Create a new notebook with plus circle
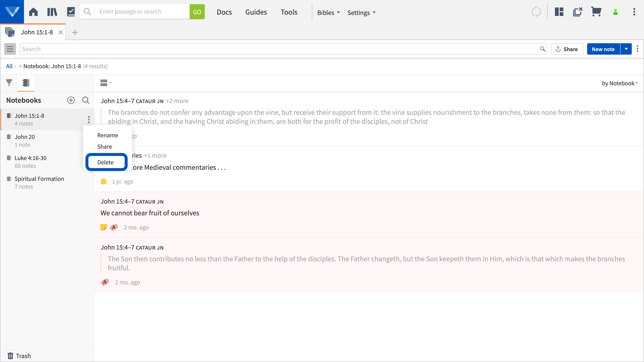644x362 pixels. 71,100
